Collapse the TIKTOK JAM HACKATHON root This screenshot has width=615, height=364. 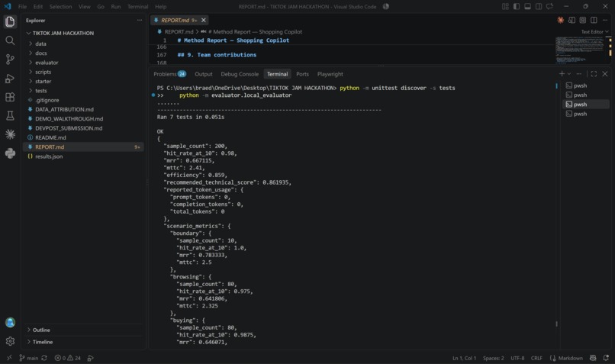tap(83, 33)
